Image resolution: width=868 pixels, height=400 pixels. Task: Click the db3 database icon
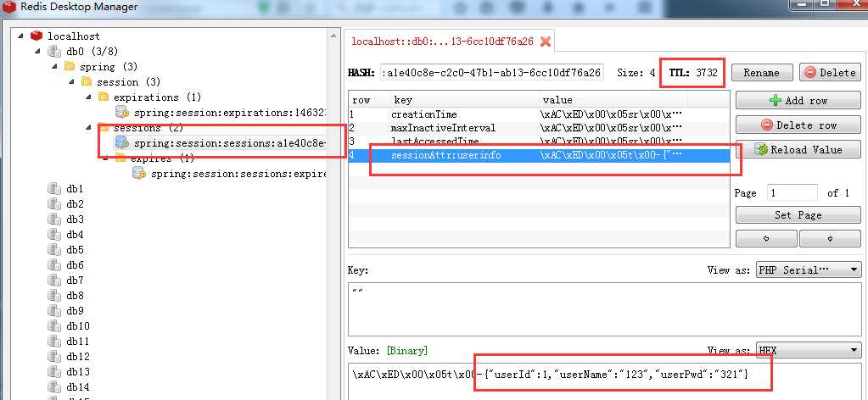tap(54, 219)
